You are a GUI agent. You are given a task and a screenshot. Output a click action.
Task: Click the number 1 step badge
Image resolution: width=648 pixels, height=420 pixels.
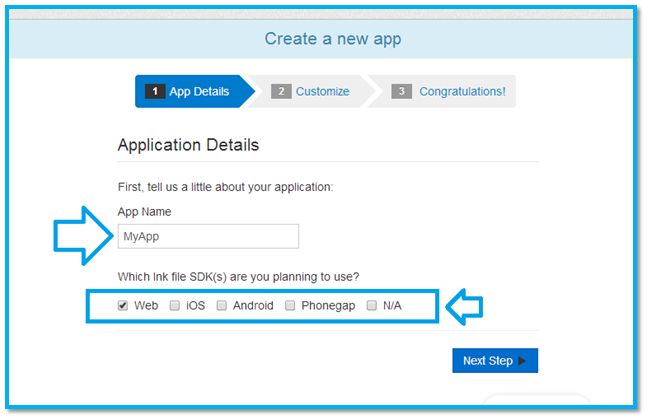point(155,92)
